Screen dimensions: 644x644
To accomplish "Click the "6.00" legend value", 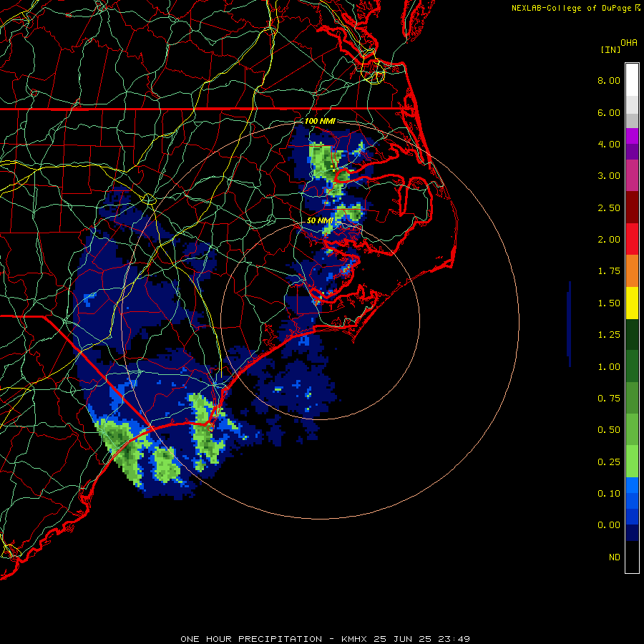I will [609, 112].
